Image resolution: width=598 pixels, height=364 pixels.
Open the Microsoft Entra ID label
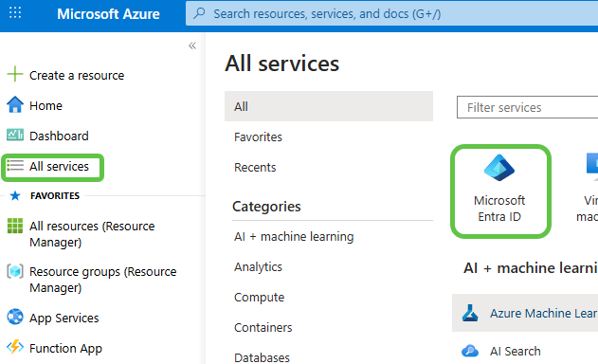(499, 209)
